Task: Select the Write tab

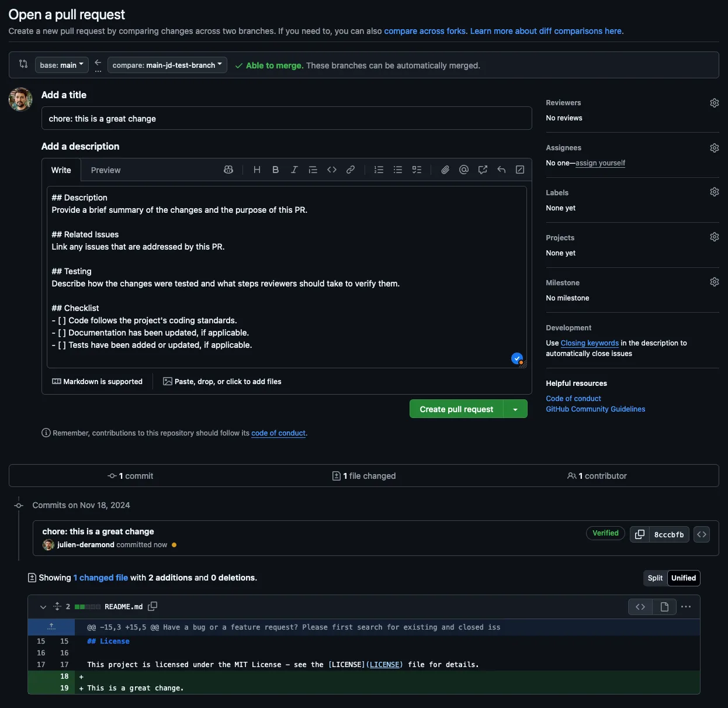Action: (x=61, y=170)
